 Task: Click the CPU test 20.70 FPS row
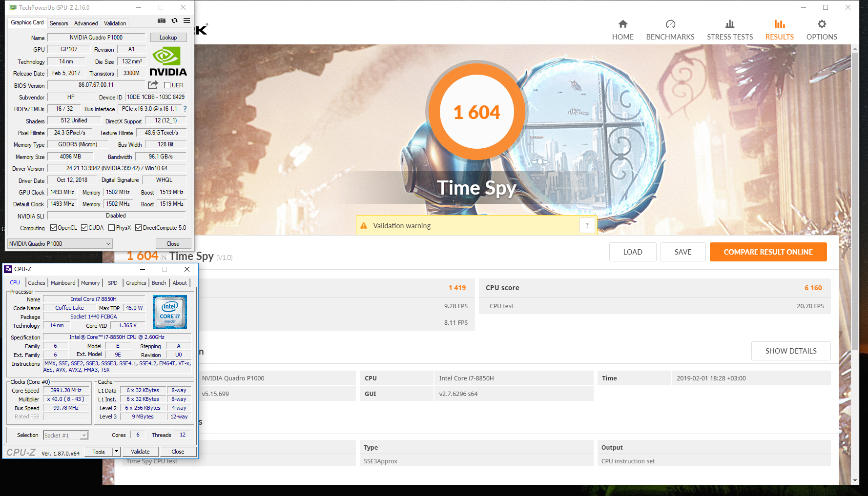tap(655, 306)
